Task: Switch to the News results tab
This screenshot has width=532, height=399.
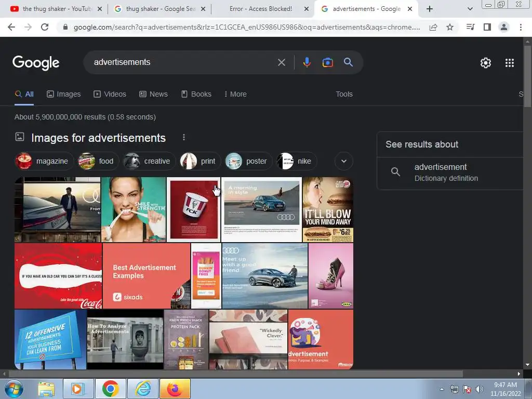Action: click(153, 94)
